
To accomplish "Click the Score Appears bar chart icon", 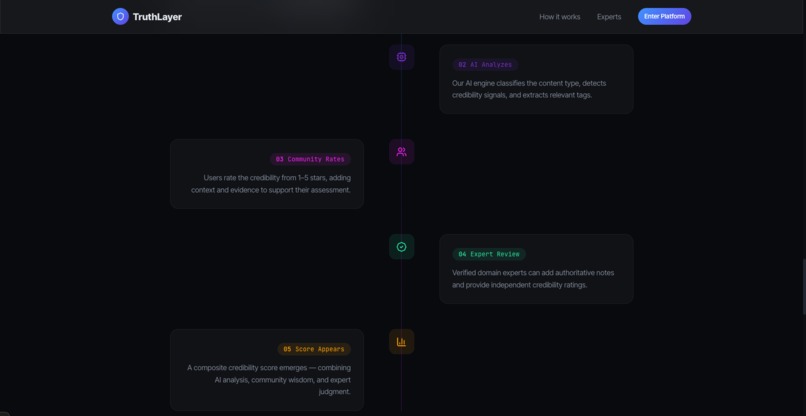I will (401, 342).
